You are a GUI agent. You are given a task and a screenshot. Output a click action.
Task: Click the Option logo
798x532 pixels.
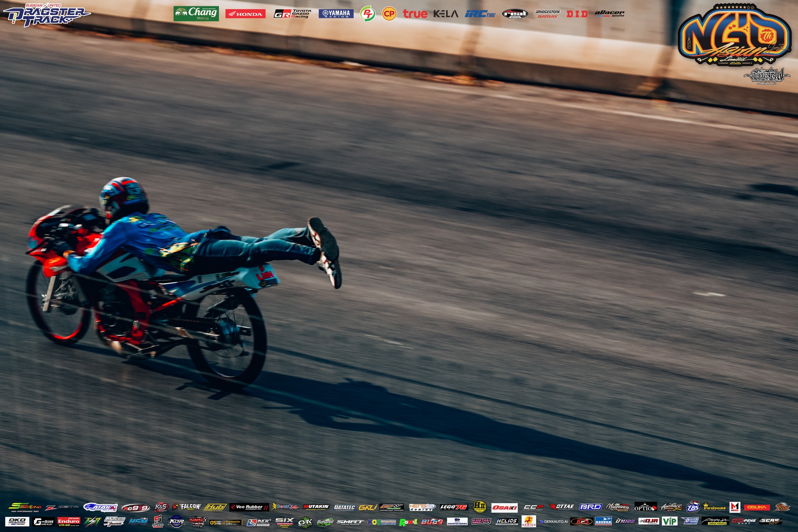pyautogui.click(x=646, y=507)
